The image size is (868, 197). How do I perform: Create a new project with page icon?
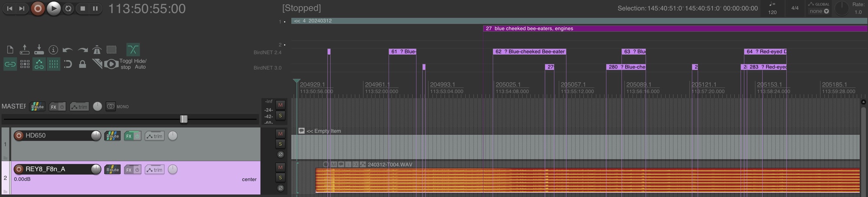pyautogui.click(x=10, y=50)
